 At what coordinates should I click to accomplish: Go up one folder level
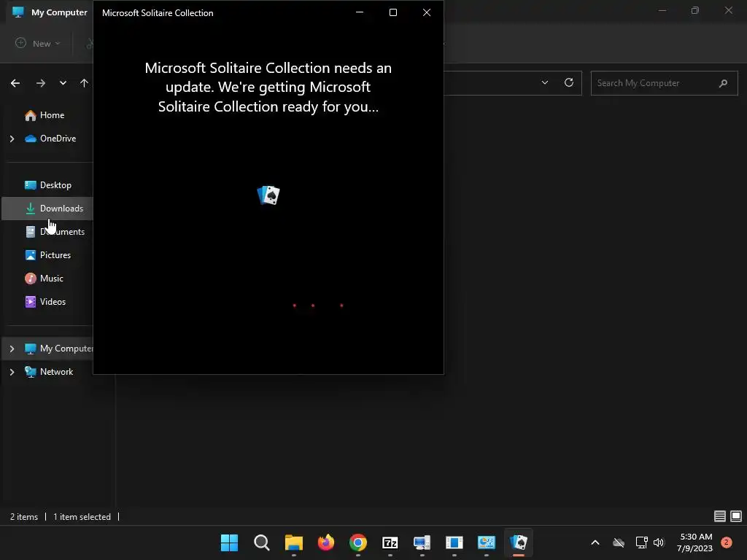(x=85, y=83)
